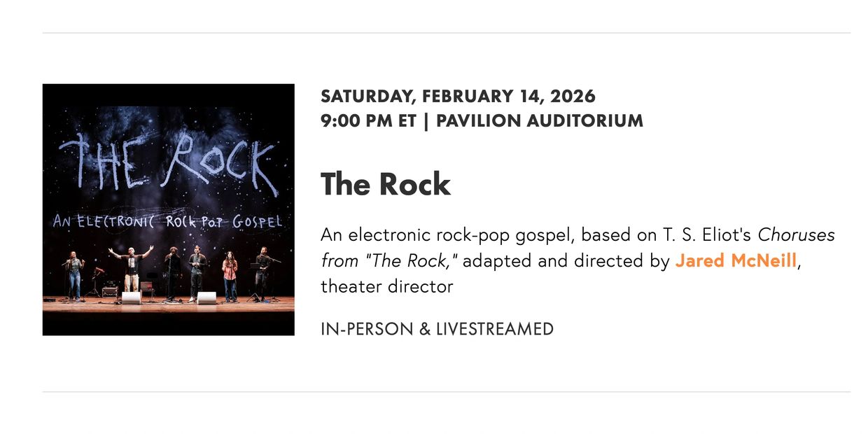Click the "In-Person & Livestreamed" label
This screenshot has width=868, height=434.
pos(437,328)
